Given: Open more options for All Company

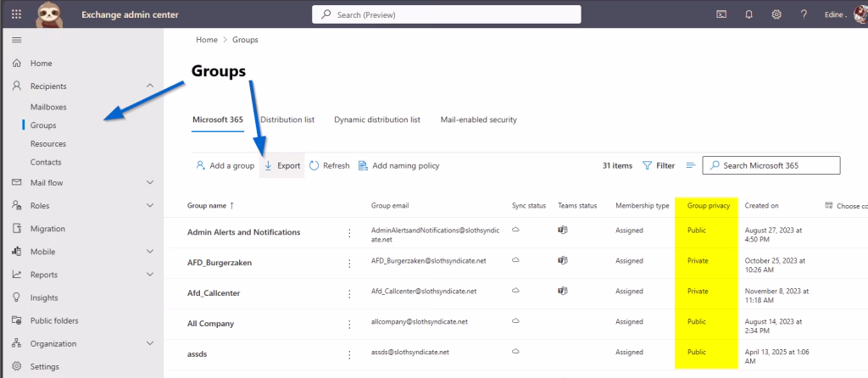Looking at the screenshot, I should click(349, 325).
